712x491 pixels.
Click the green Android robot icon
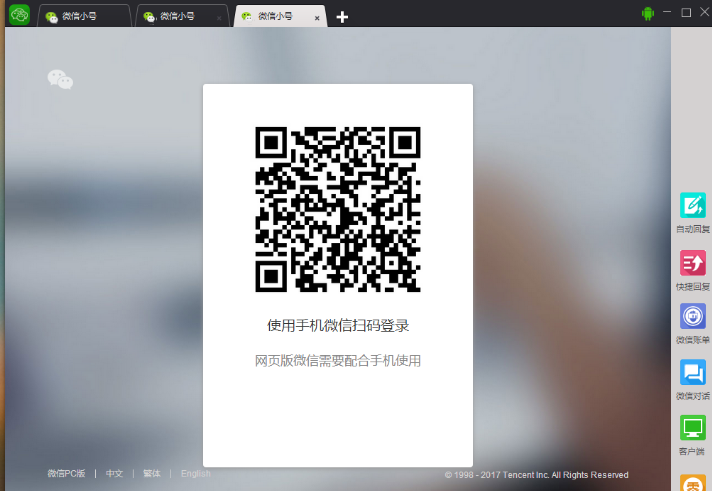point(648,14)
